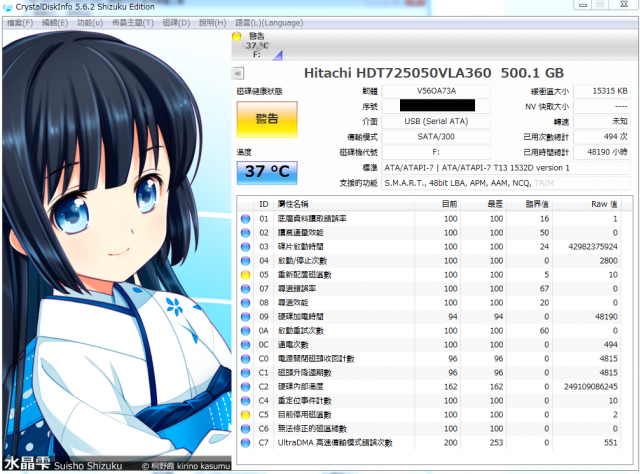This screenshot has width=640, height=474.
Task: Open the 檔案(F) menu
Action: pos(20,23)
